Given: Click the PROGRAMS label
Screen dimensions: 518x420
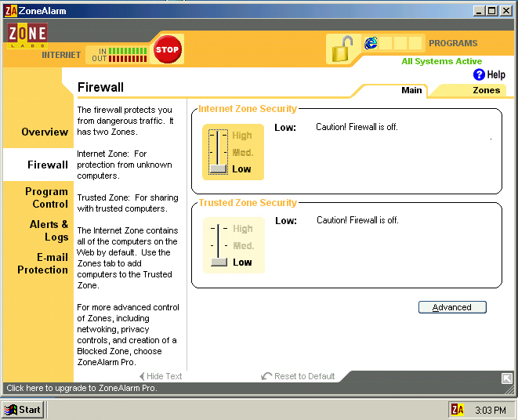Looking at the screenshot, I should [x=453, y=43].
